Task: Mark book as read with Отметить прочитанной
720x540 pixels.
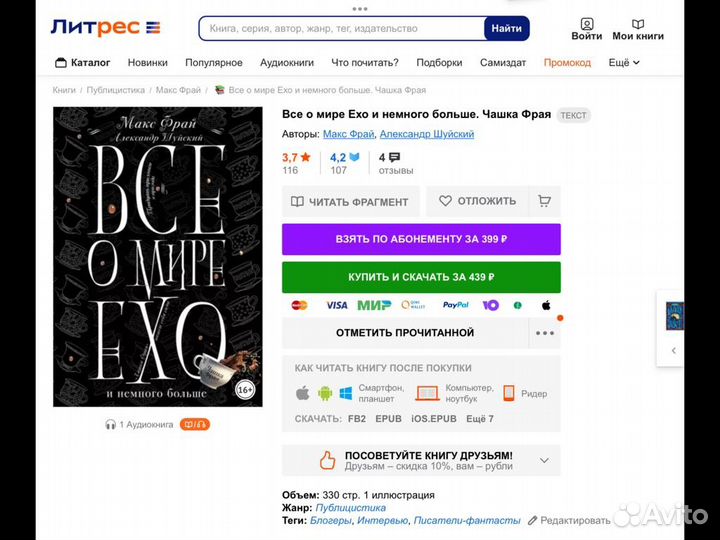Action: [405, 332]
